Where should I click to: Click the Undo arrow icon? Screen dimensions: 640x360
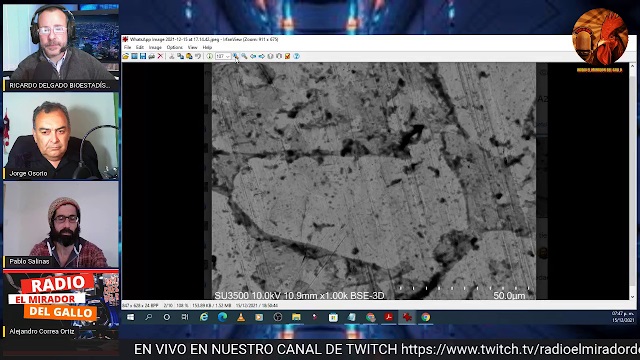click(198, 56)
